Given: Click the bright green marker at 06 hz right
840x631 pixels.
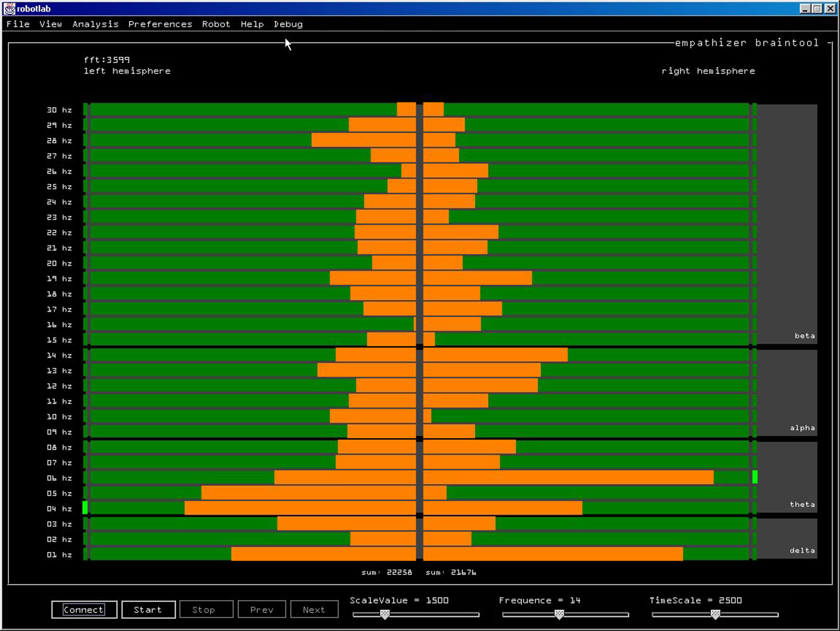Looking at the screenshot, I should coord(755,477).
